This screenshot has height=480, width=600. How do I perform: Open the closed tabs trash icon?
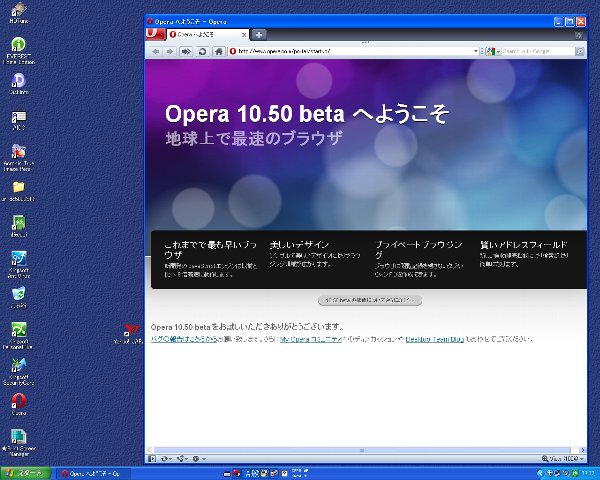click(580, 35)
